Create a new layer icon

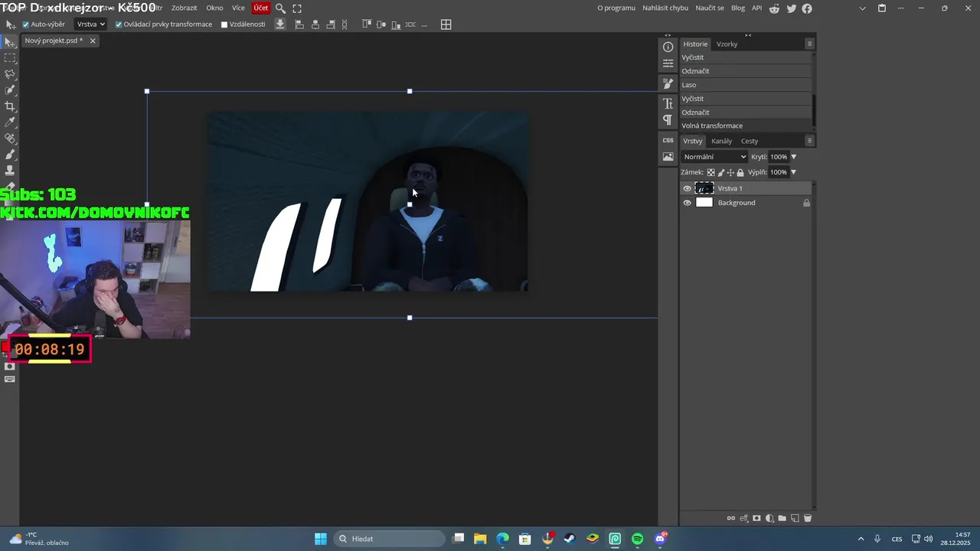pyautogui.click(x=795, y=518)
